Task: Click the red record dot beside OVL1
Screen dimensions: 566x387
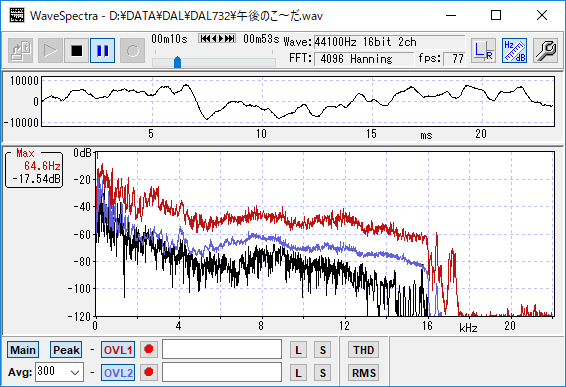Action: [149, 349]
